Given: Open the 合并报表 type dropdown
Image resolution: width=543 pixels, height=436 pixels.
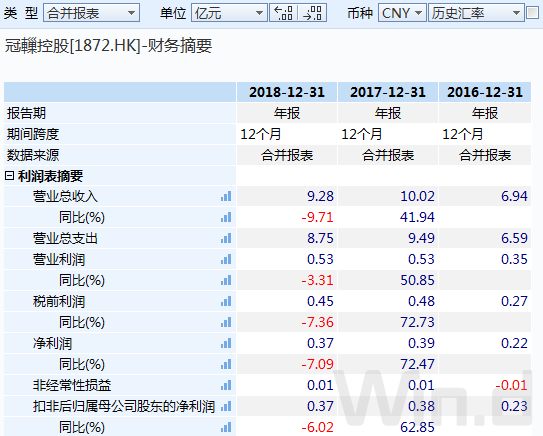Looking at the screenshot, I should tap(91, 13).
